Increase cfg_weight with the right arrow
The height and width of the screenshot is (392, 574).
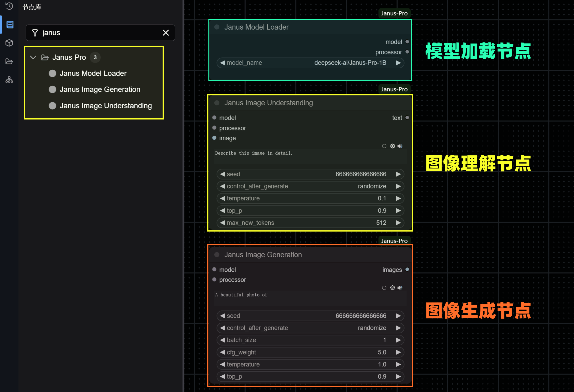click(x=398, y=352)
